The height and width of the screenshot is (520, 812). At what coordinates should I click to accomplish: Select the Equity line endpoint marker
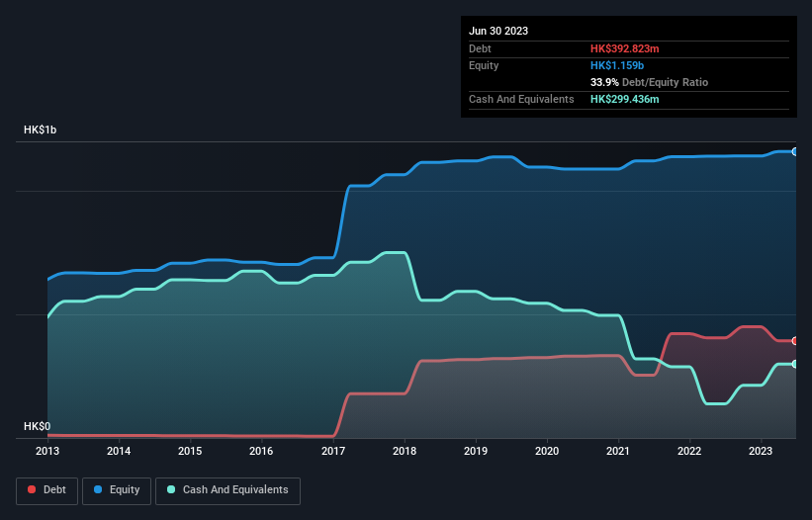coord(795,151)
